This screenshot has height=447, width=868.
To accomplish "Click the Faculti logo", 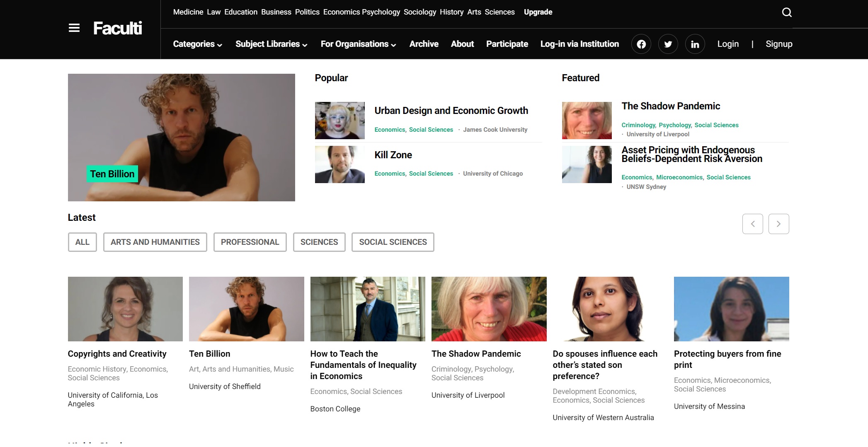I will tap(117, 28).
